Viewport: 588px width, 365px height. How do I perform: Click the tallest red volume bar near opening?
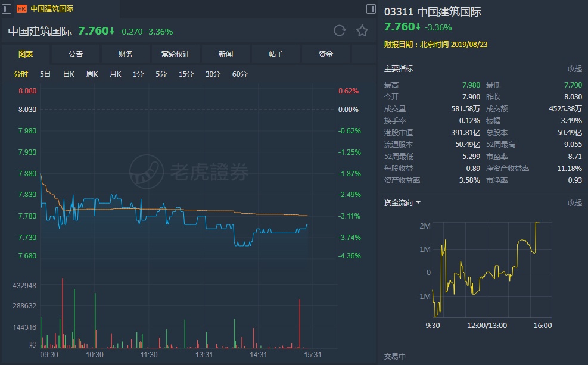coord(63,313)
